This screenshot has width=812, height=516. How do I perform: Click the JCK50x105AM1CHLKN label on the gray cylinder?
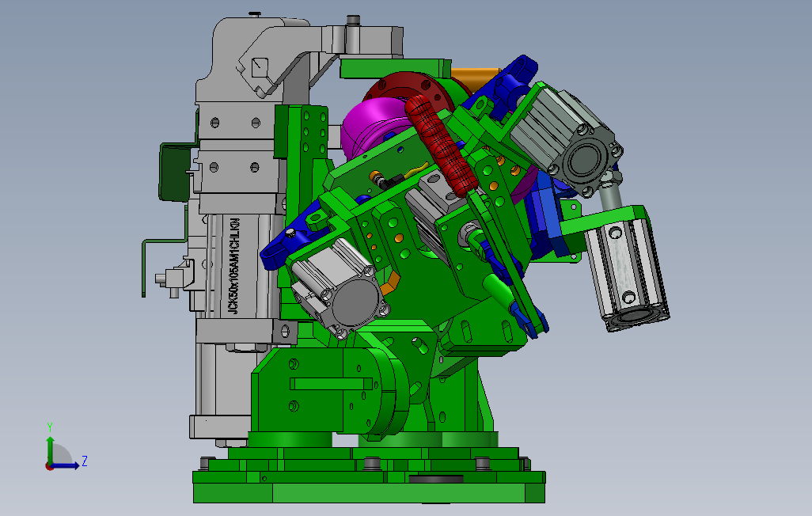234,266
